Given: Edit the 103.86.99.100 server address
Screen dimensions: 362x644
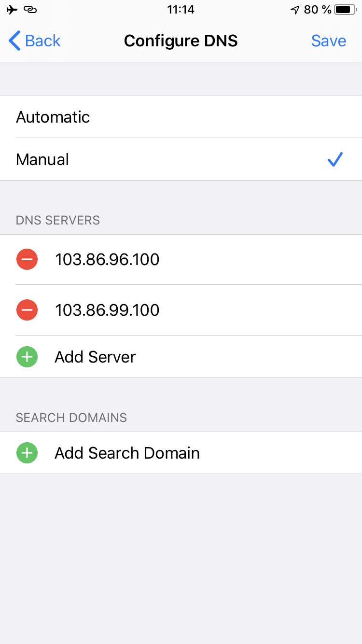Looking at the screenshot, I should [107, 310].
